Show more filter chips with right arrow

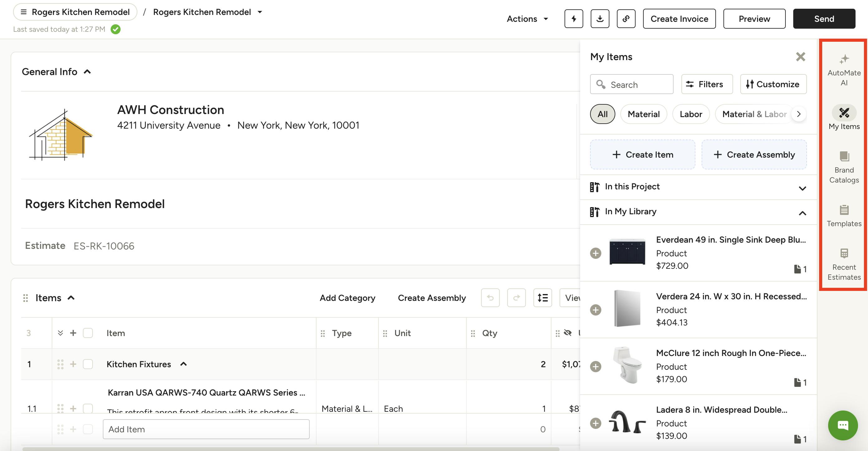[798, 114]
